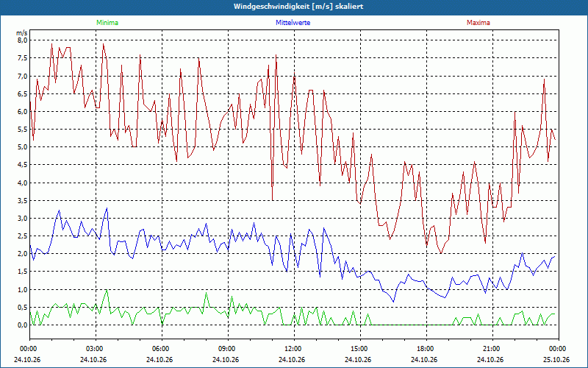588x368 pixels.
Task: Click the 25.10.26 date label
Action: pos(557,359)
